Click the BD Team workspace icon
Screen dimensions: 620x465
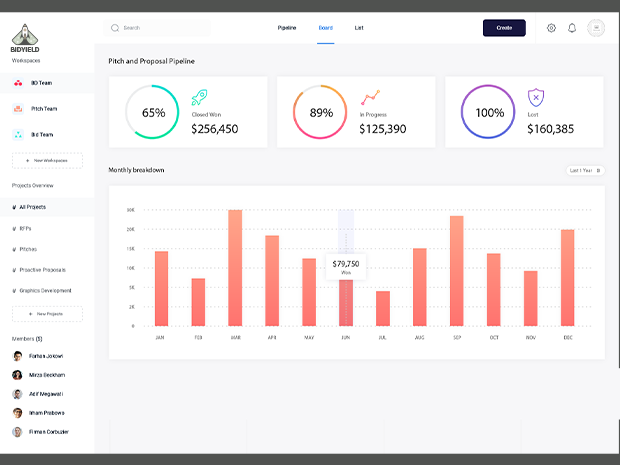click(19, 83)
